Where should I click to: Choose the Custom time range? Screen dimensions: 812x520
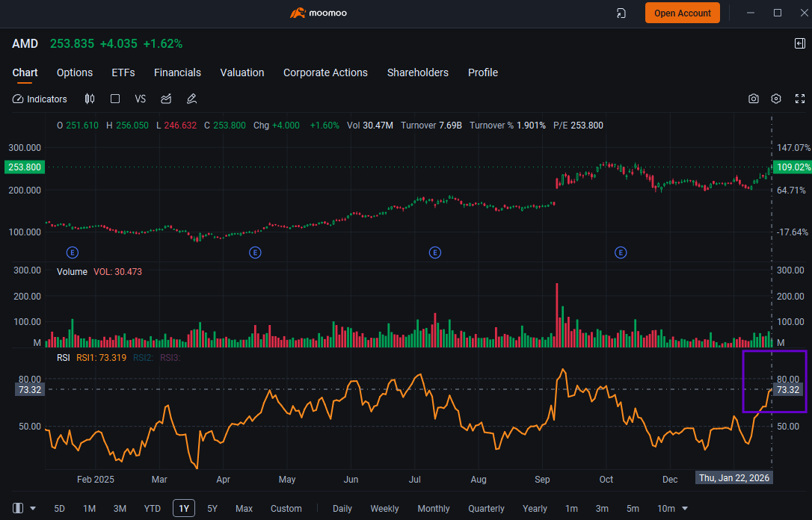[x=286, y=509]
